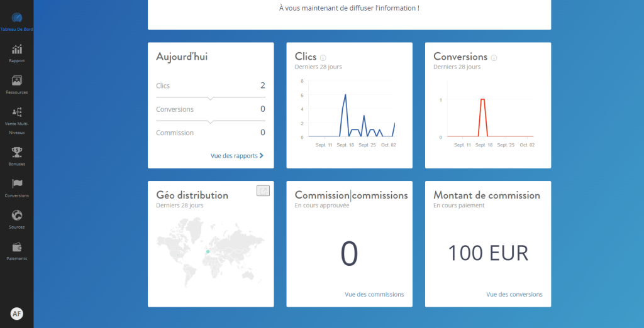Select the Rapport menu label
Screen dimensions: 644x328
(x=17, y=61)
